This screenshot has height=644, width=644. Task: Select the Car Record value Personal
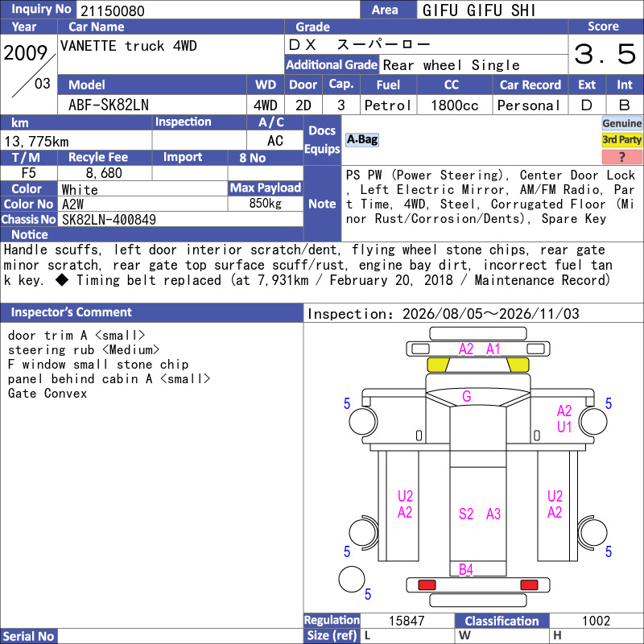(x=529, y=105)
